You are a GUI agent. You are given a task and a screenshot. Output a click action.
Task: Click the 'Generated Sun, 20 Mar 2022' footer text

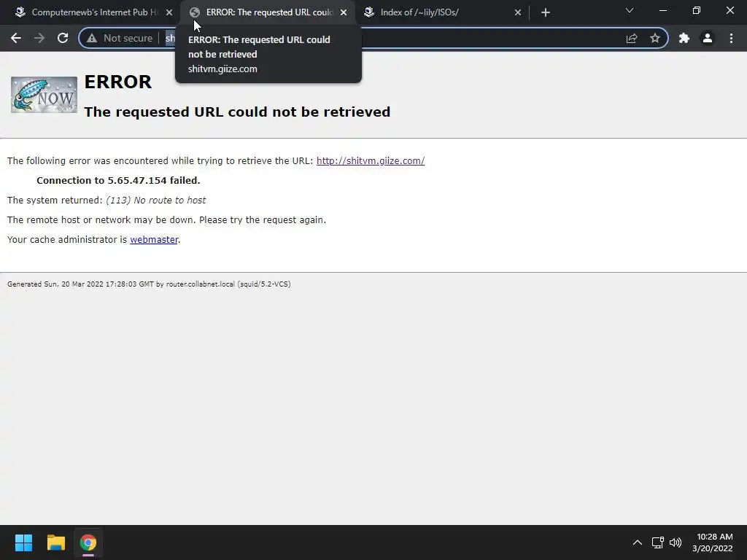pyautogui.click(x=149, y=284)
